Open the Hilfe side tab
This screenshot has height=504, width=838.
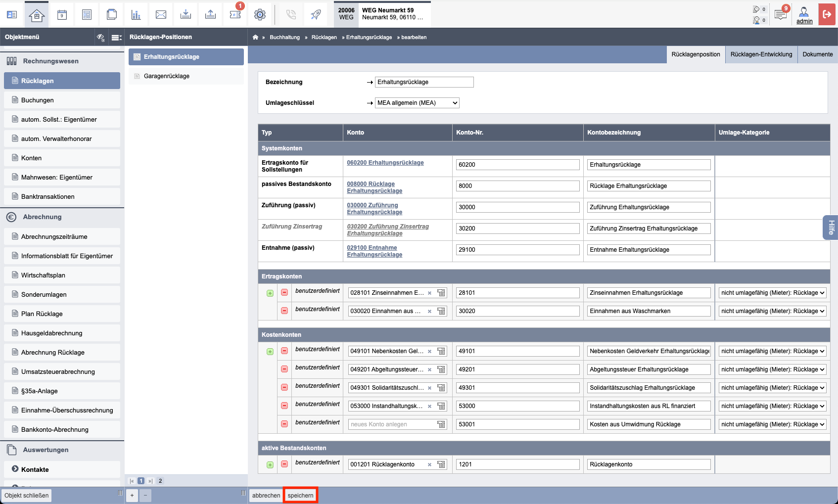(831, 228)
